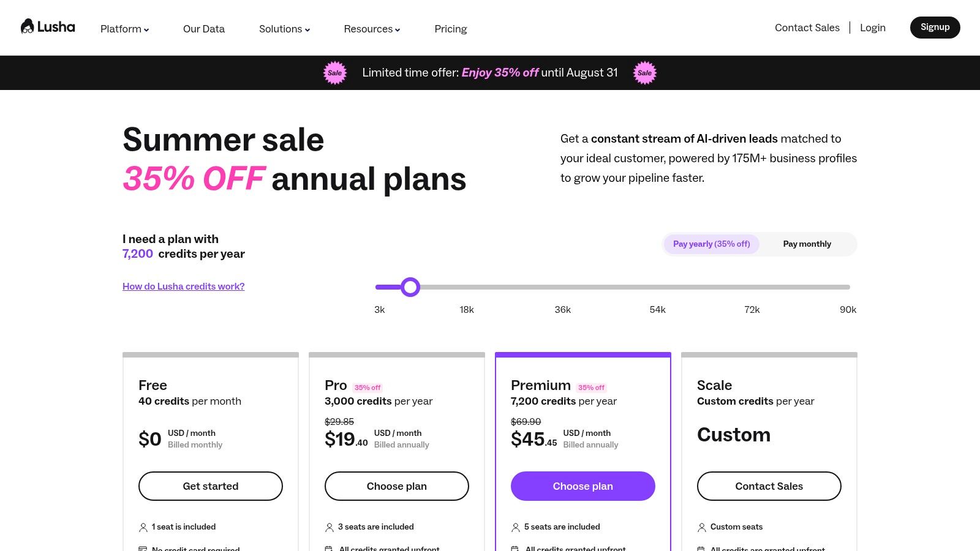The image size is (980, 551).
Task: Click the person icon beside Custom seats
Action: [702, 527]
